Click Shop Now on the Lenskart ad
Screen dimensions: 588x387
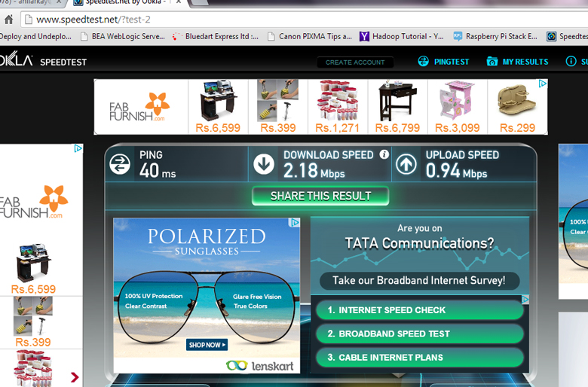click(207, 345)
